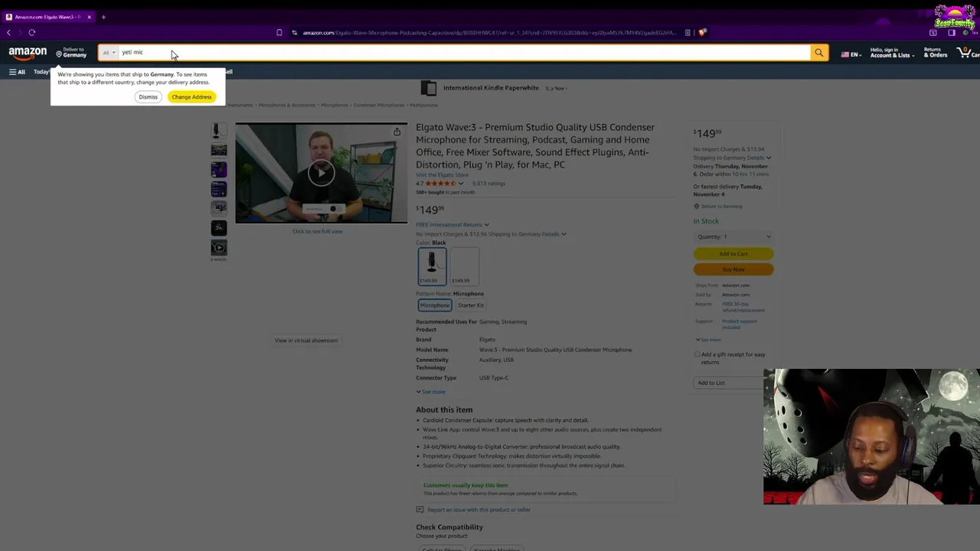Tick the gift receipt checkbox
This screenshot has width=980, height=551.
pos(697,355)
